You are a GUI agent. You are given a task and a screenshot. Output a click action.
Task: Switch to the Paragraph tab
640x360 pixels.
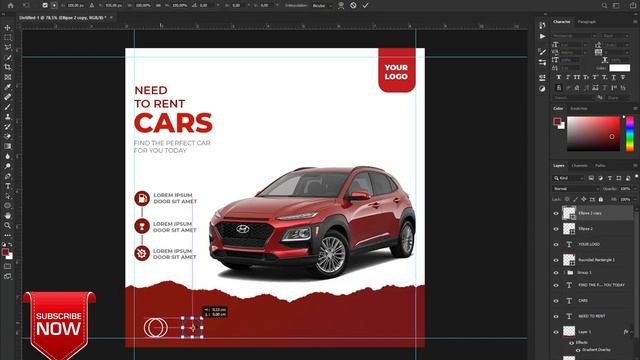pos(587,22)
